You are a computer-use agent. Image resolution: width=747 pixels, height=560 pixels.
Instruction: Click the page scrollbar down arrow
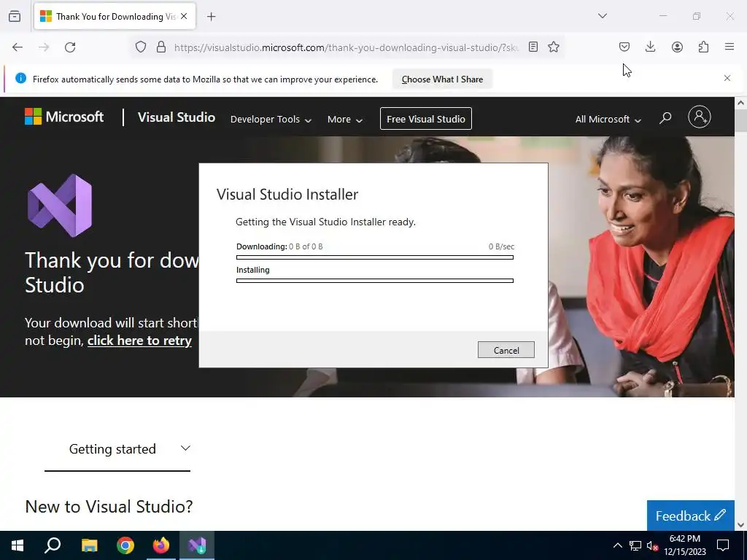tap(741, 525)
